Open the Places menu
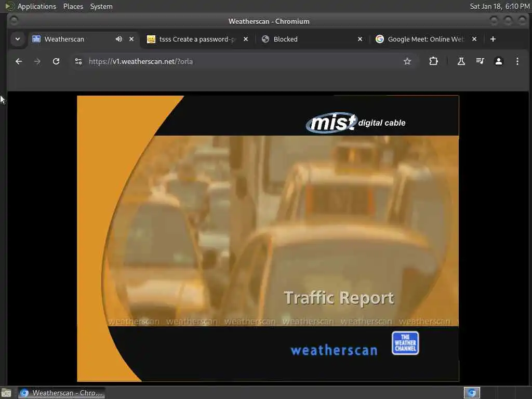Viewport: 532px width, 399px height. pos(73,6)
